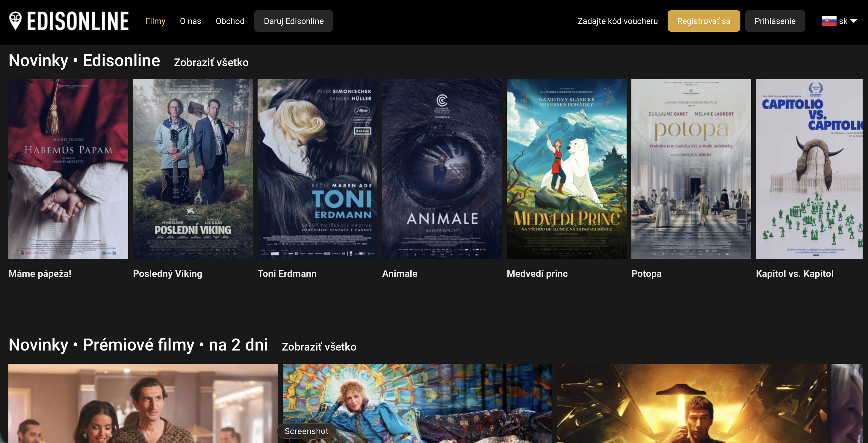The height and width of the screenshot is (443, 868).
Task: Open the Capitolio vs. Capitolio poster
Action: [809, 169]
